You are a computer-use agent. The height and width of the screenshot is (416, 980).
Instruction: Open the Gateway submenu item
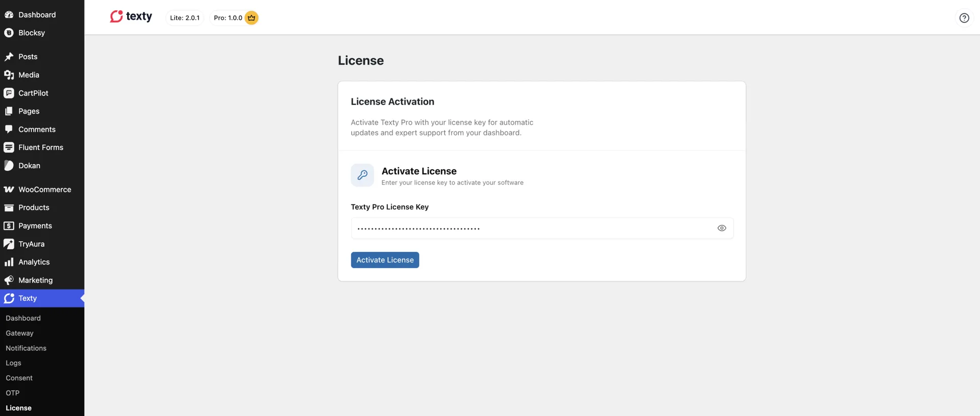(x=19, y=333)
